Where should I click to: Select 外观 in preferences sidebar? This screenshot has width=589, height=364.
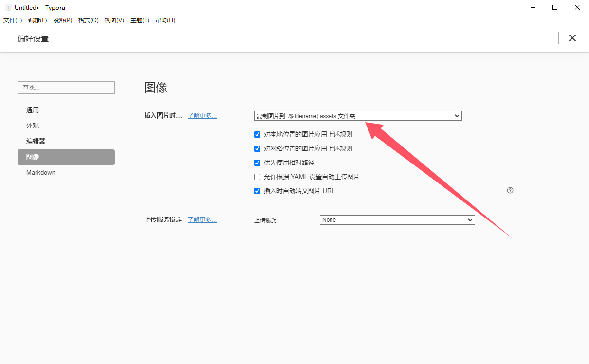66,126
